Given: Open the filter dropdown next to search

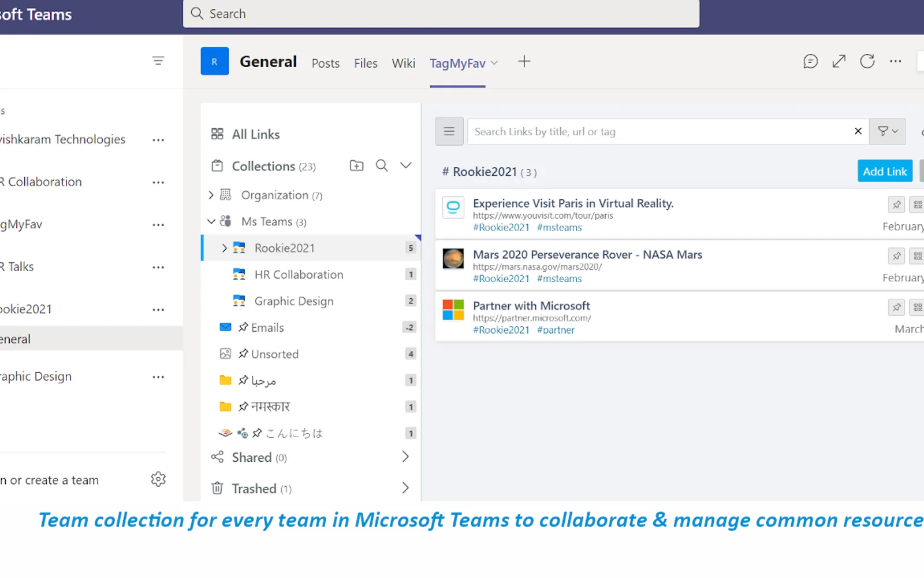Looking at the screenshot, I should click(x=888, y=132).
